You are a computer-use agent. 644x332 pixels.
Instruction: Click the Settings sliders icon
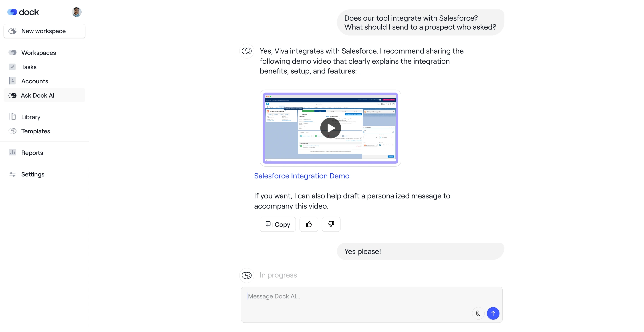click(x=12, y=174)
